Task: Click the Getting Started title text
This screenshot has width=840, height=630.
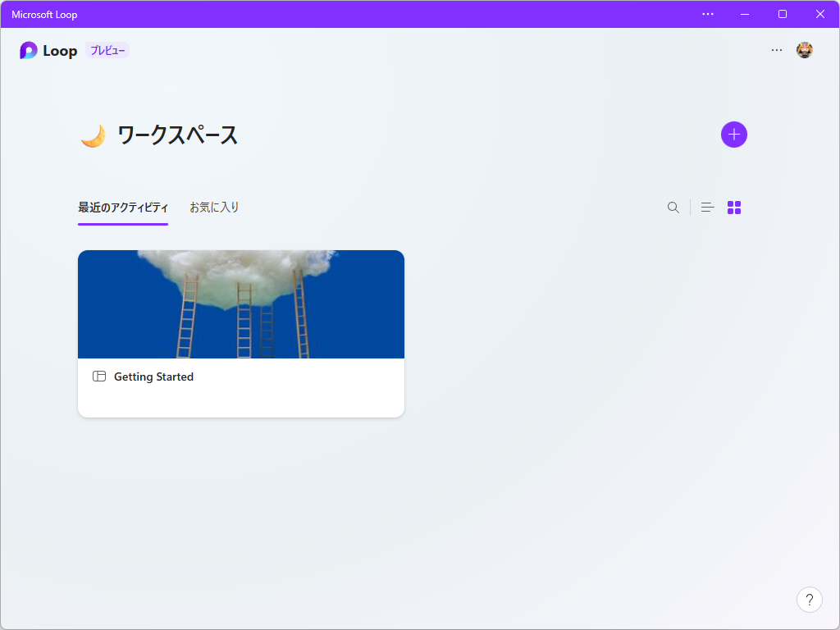Action: [154, 377]
